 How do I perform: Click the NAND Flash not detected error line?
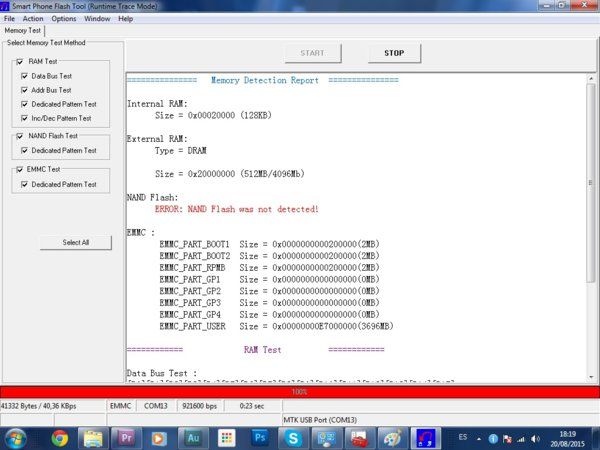(x=236, y=209)
